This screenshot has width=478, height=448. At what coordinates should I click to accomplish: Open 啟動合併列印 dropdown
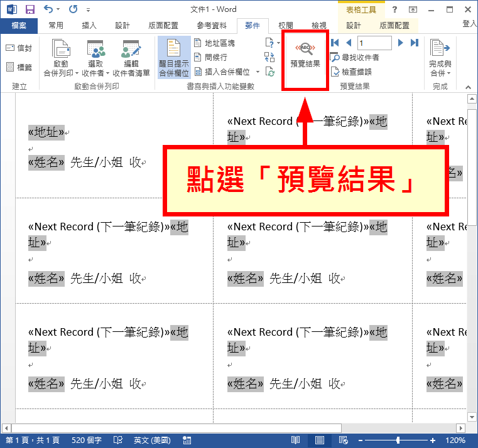click(61, 58)
